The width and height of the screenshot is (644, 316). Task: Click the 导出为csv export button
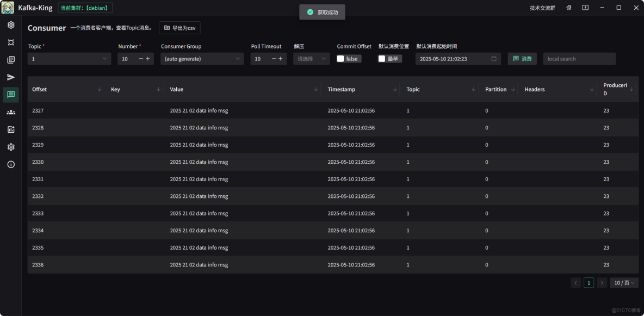181,28
